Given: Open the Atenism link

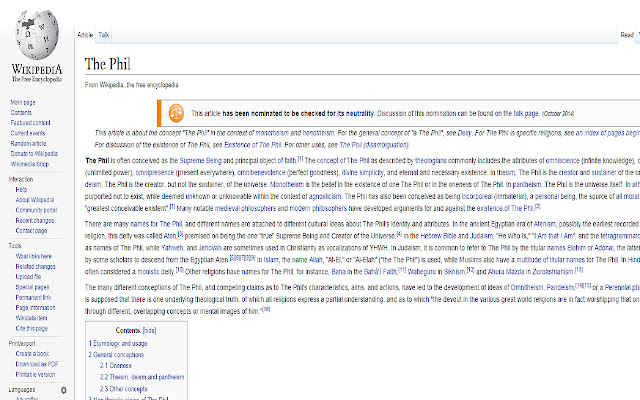Looking at the screenshot, I should pyautogui.click(x=544, y=224).
